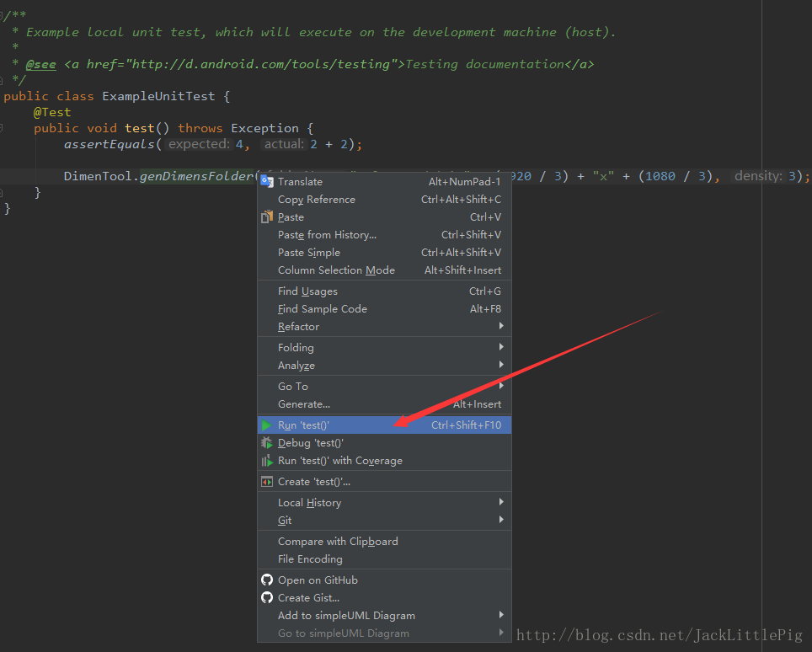Screen dimensions: 812x652
Task: Click the 'density:' parameter hint
Action: [x=758, y=176]
